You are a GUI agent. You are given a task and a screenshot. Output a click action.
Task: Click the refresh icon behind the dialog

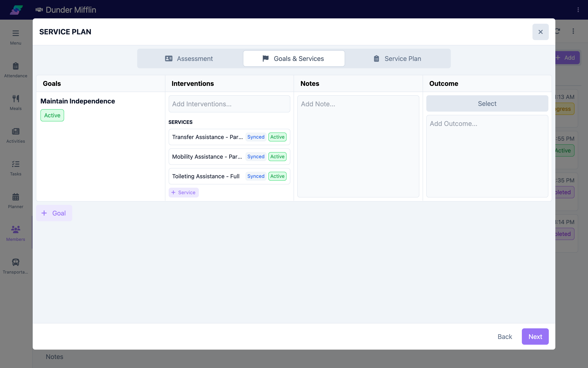(557, 31)
